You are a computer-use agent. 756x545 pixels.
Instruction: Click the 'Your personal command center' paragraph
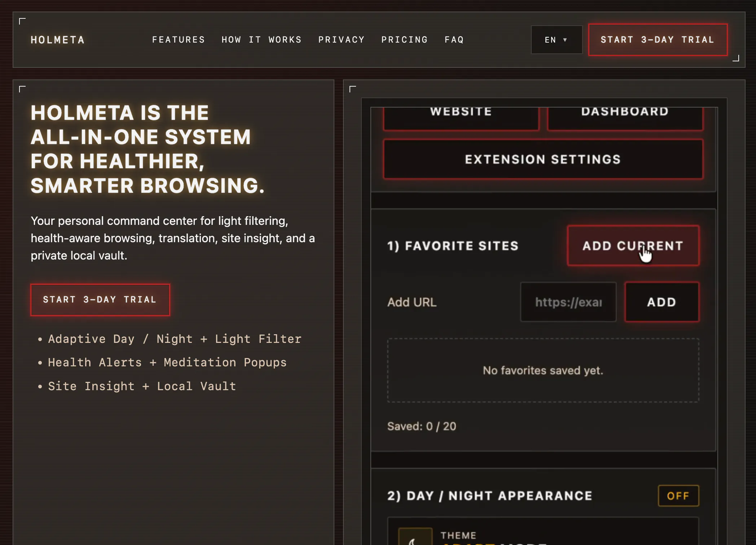point(173,238)
